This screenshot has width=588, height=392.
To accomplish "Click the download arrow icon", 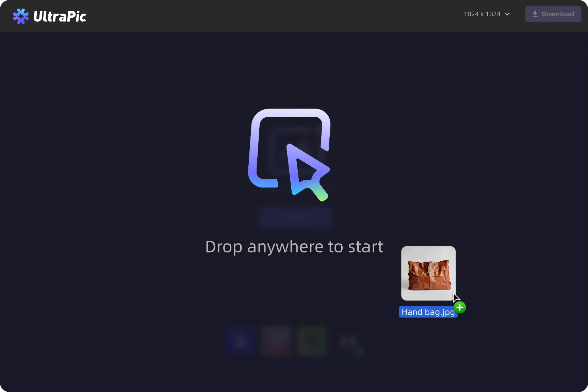I will click(x=535, y=14).
